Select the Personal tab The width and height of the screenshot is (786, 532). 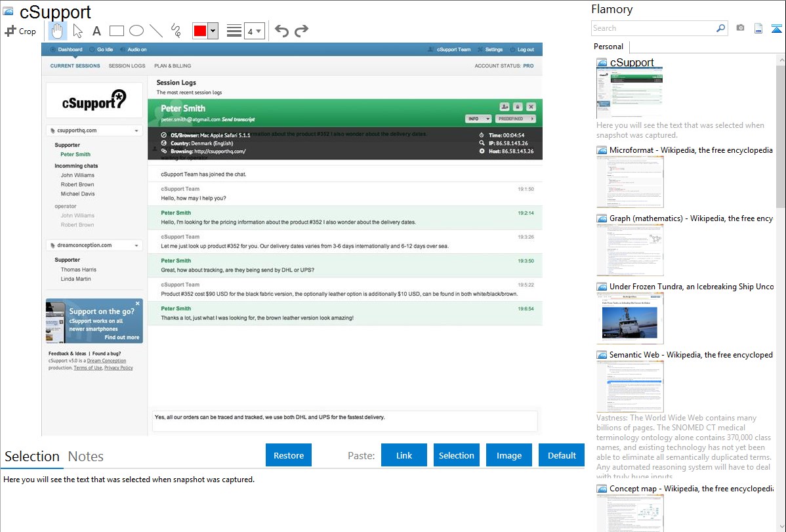click(x=609, y=47)
